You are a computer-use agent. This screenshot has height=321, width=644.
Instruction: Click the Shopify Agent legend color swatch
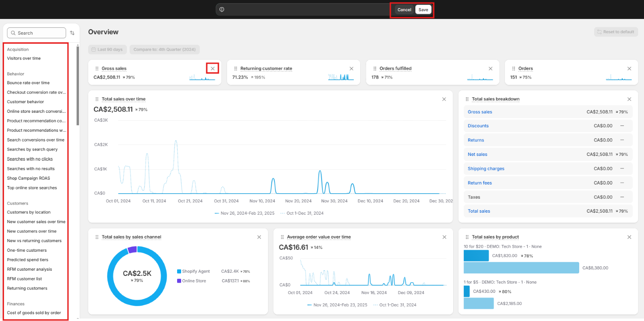click(x=179, y=271)
